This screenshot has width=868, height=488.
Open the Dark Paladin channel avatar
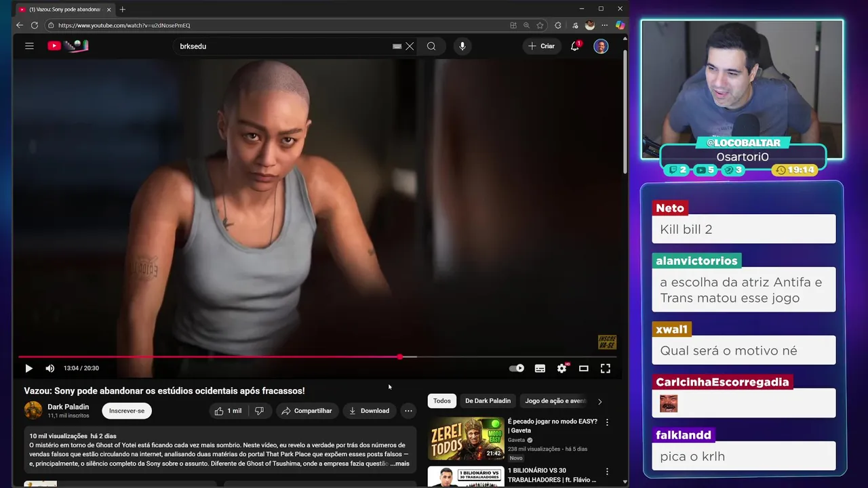point(33,410)
